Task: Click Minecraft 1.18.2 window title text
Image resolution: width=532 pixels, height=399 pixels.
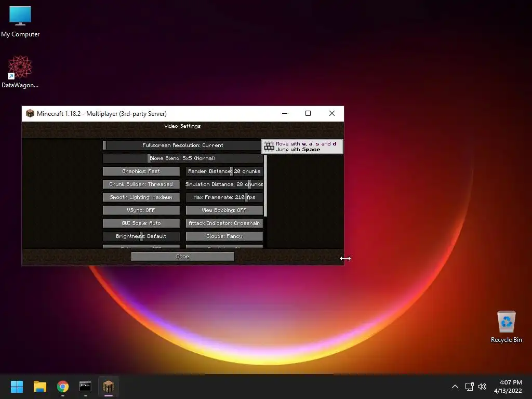Action: coord(102,114)
